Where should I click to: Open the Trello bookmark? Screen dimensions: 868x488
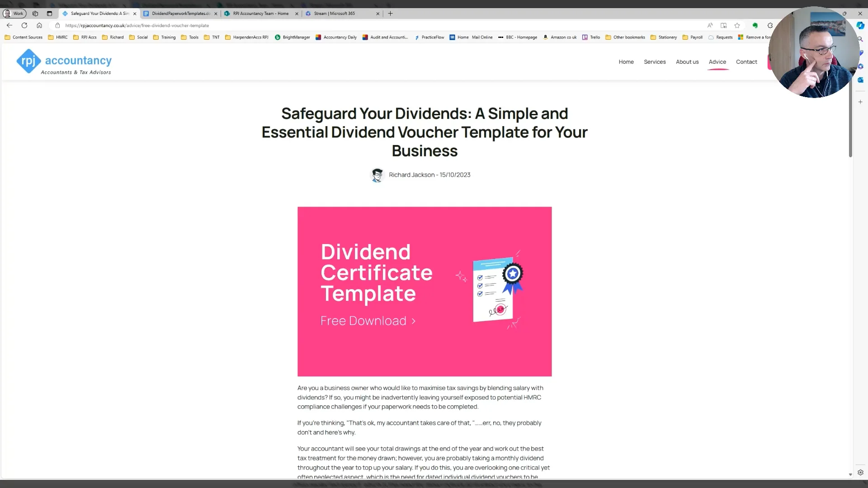coord(591,38)
